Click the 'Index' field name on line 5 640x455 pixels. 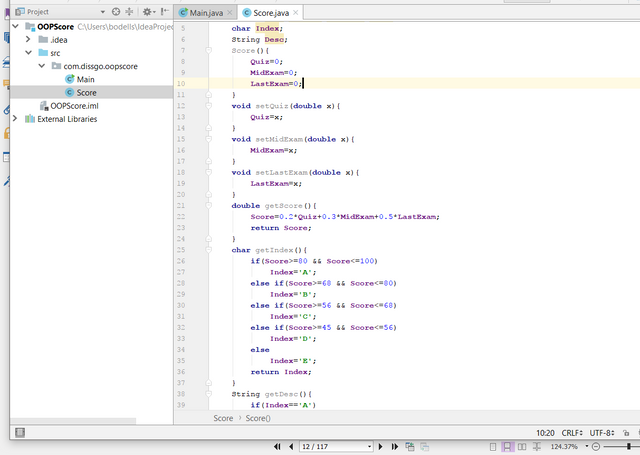(267, 28)
